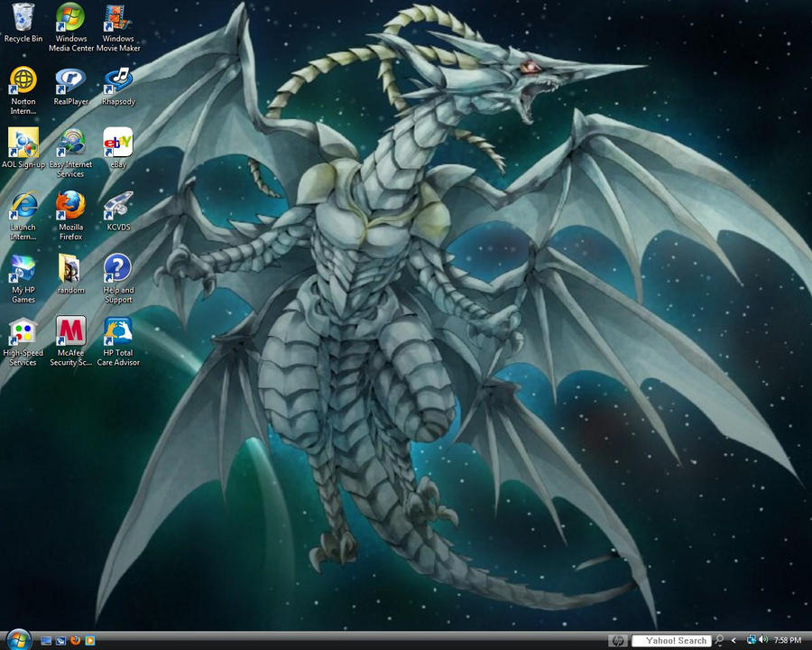Open the Windows Start menu orb
The height and width of the screenshot is (650, 812).
(x=19, y=640)
